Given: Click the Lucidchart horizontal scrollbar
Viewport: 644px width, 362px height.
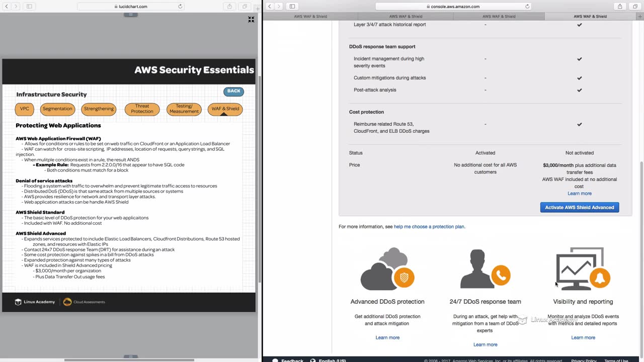Looking at the screenshot, I should point(129,360).
